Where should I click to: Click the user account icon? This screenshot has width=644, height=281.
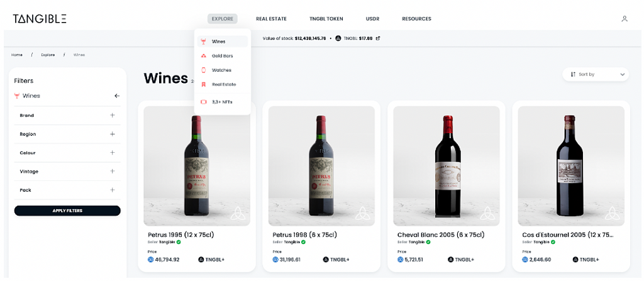[624, 19]
